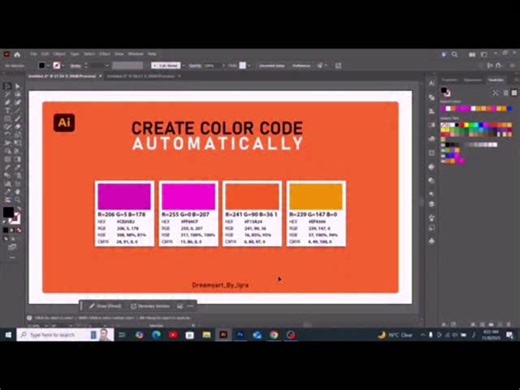Pick the blue recent color swatch

tap(509, 109)
